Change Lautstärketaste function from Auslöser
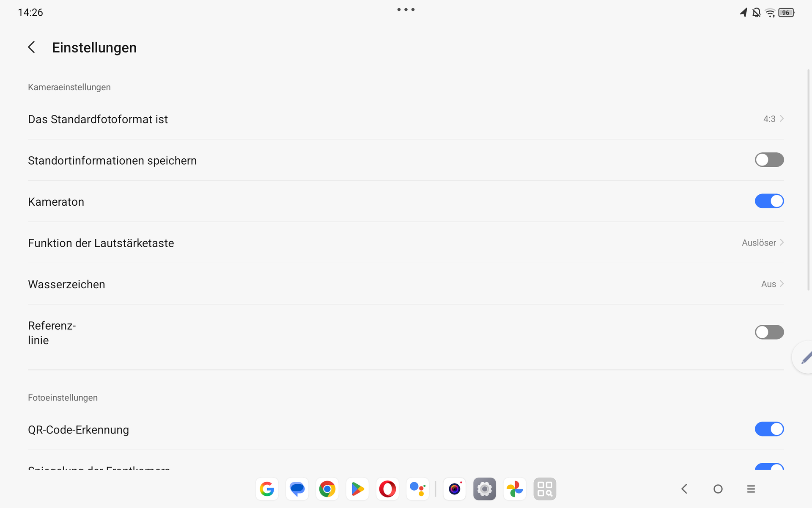Viewport: 812px width, 508px height. [762, 243]
